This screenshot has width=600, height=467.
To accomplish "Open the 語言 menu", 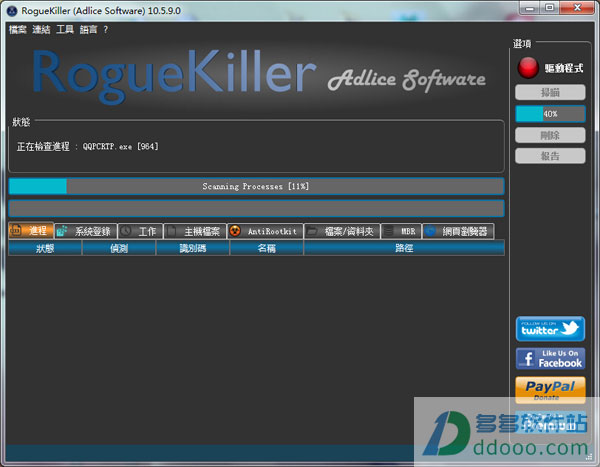I will click(88, 29).
